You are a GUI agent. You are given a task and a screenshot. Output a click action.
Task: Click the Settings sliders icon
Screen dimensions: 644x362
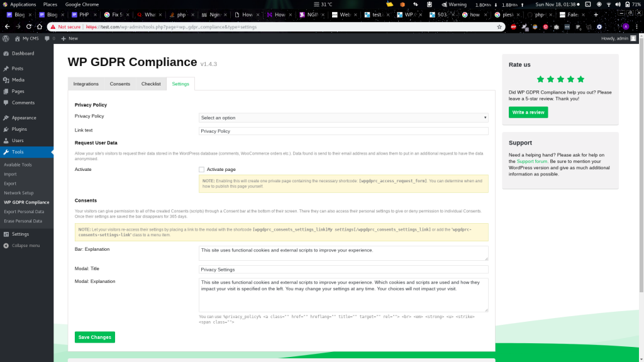coord(6,234)
